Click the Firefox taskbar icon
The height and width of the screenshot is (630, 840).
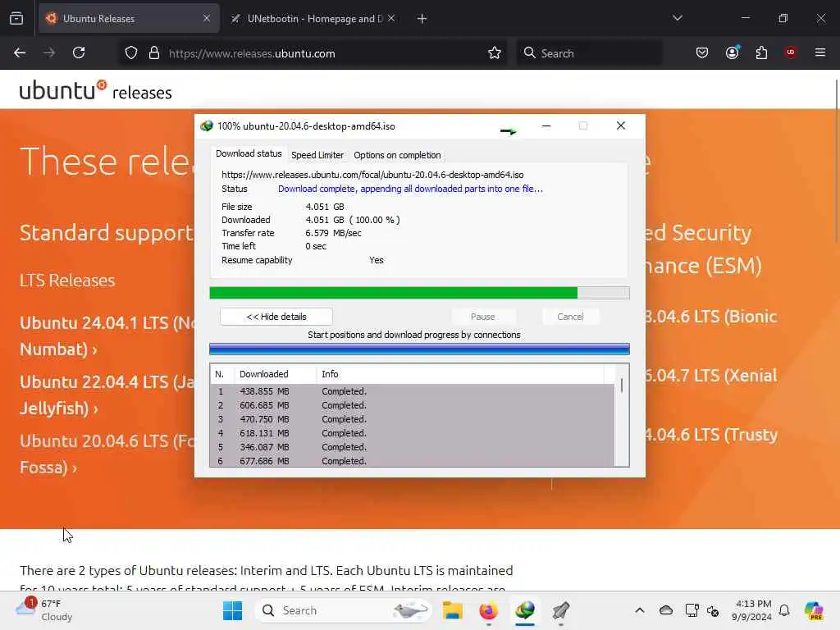(x=489, y=610)
